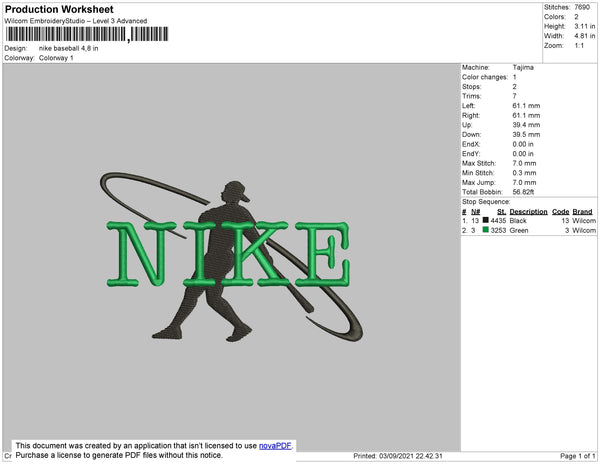Click the 'Right:' label

(471, 115)
